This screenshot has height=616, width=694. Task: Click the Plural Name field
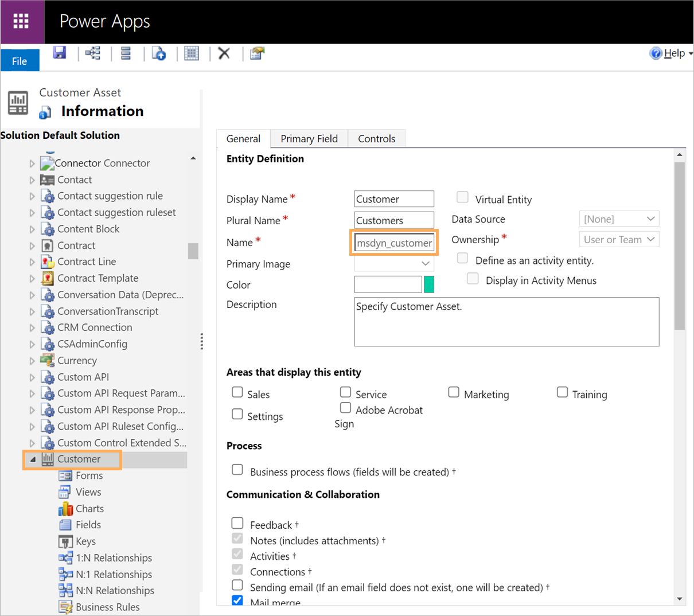394,220
